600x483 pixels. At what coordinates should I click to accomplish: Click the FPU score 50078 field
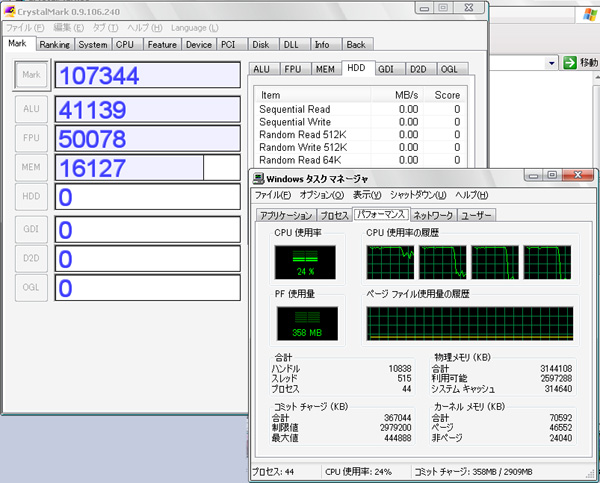click(x=148, y=139)
